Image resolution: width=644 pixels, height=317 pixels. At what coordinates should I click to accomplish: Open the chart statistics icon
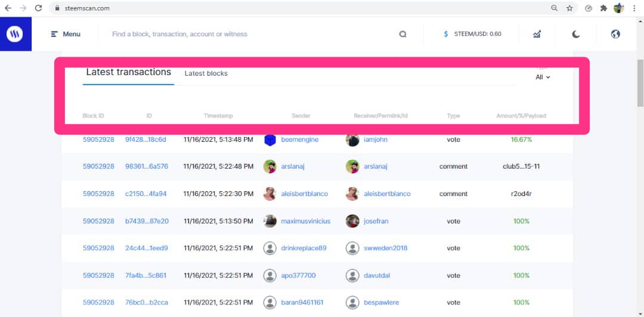[537, 34]
